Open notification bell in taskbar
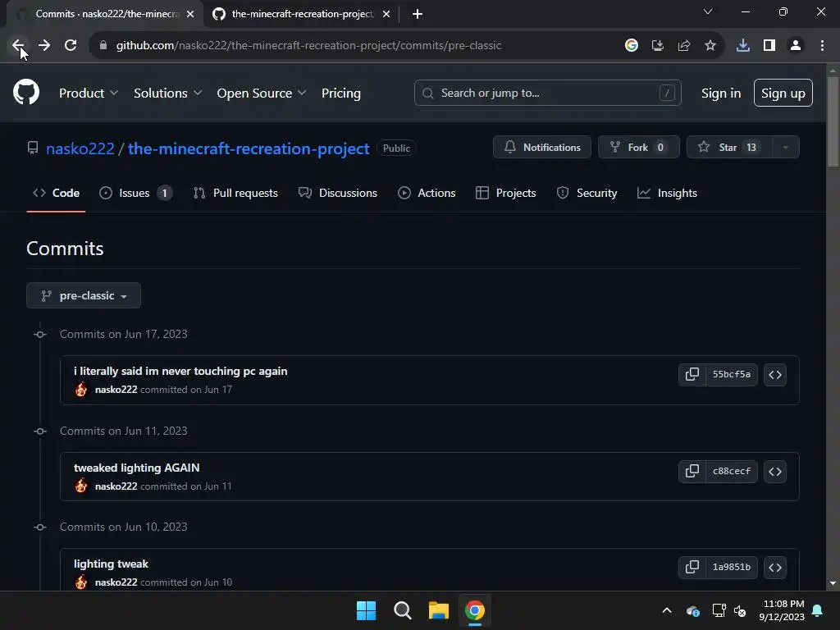The height and width of the screenshot is (630, 840). tap(818, 610)
